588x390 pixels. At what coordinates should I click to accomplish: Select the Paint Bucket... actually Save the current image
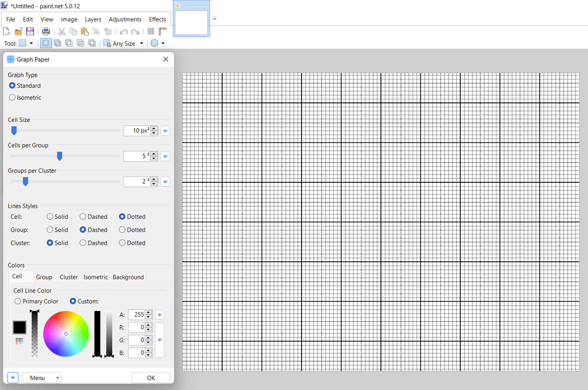tap(30, 31)
